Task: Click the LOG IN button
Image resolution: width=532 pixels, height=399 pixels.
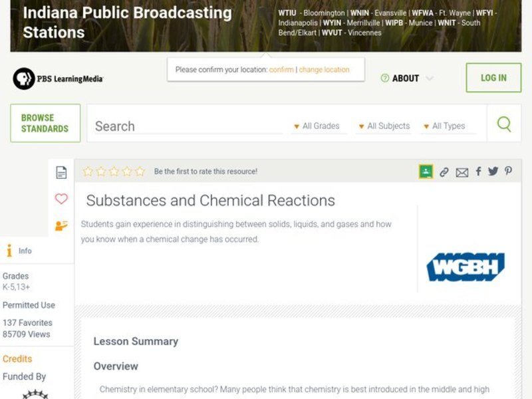Action: tap(493, 77)
